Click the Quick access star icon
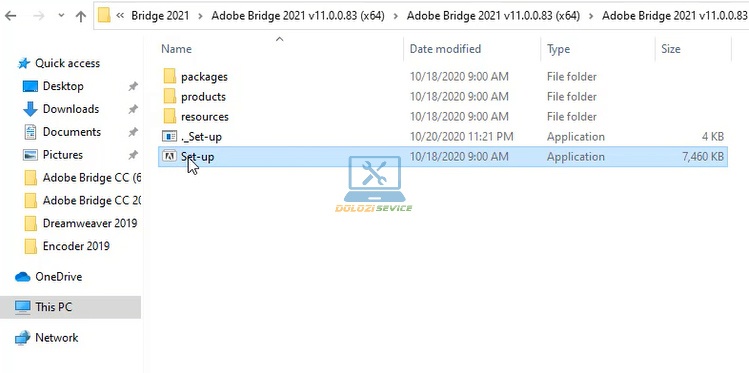The image size is (749, 373). 24,64
